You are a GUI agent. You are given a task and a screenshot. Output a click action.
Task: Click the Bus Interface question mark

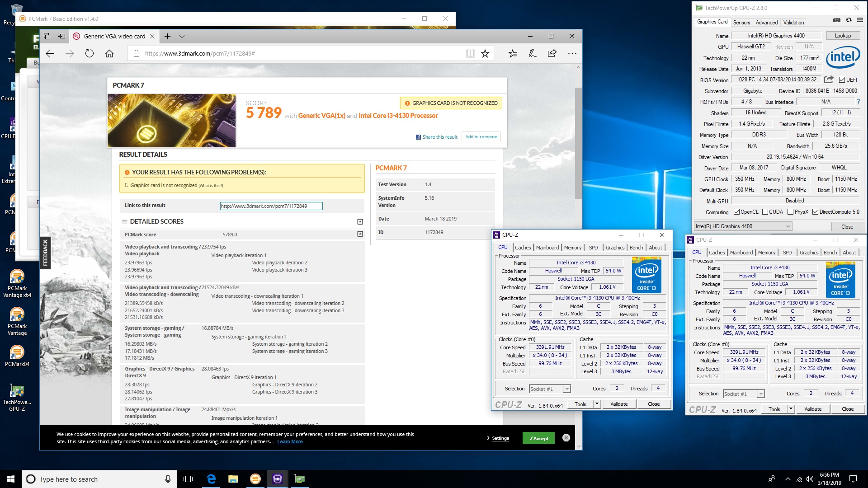858,102
